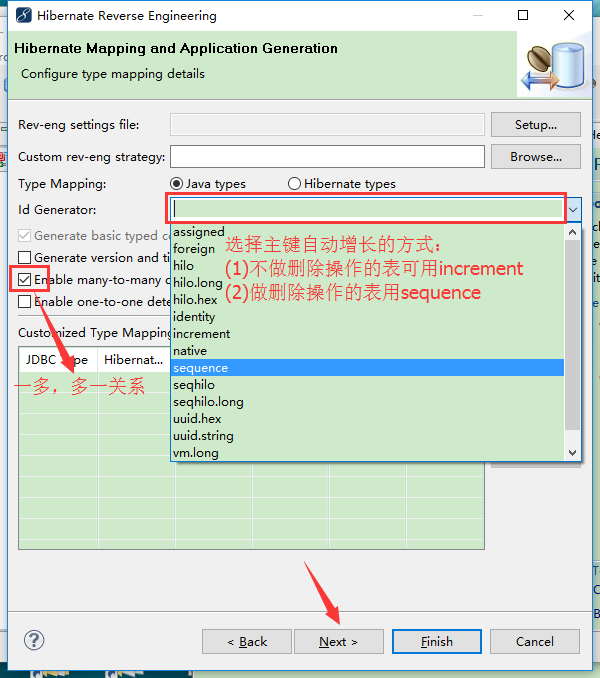Click the JDBC Type column header

58,360
